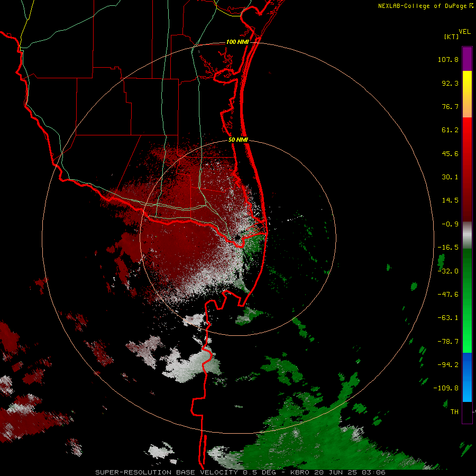Click the 107.8 velocity legend value
Screen dimensions: 476x476
pyautogui.click(x=448, y=59)
